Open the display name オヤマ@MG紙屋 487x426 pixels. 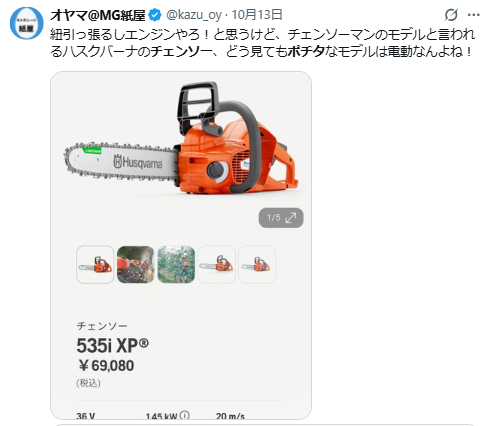click(98, 15)
